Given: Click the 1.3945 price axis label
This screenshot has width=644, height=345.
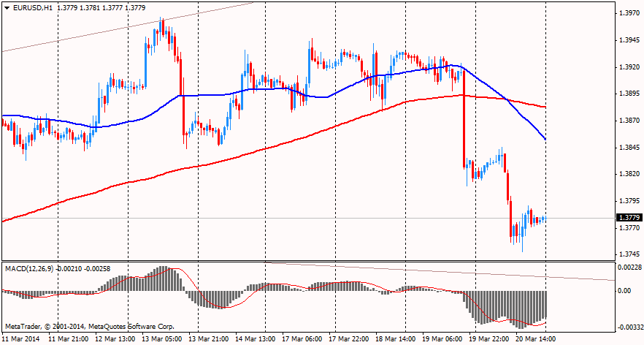Looking at the screenshot, I should click(629, 40).
